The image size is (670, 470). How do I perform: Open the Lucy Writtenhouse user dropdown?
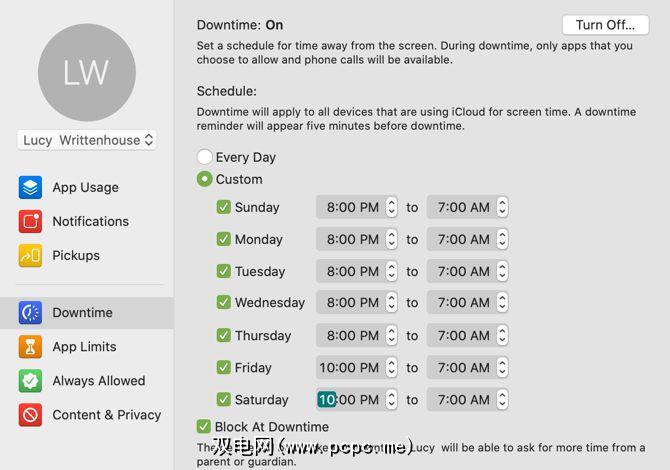87,140
